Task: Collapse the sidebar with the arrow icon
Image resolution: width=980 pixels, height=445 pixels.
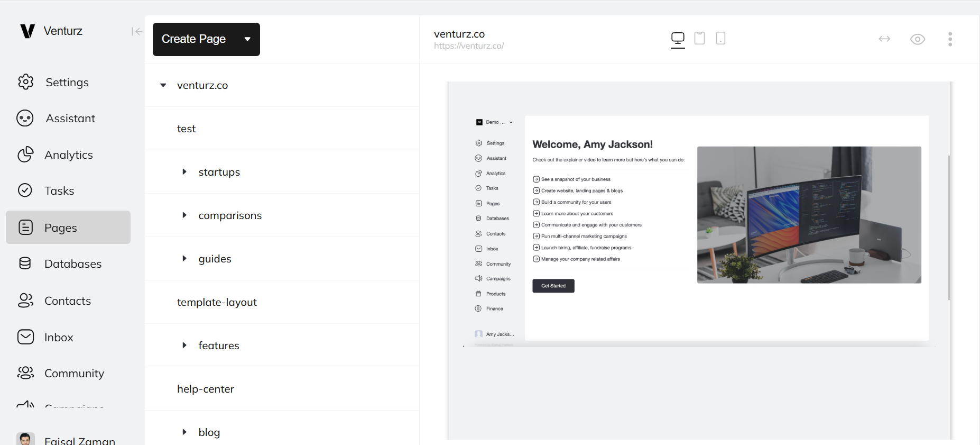Action: [136, 32]
